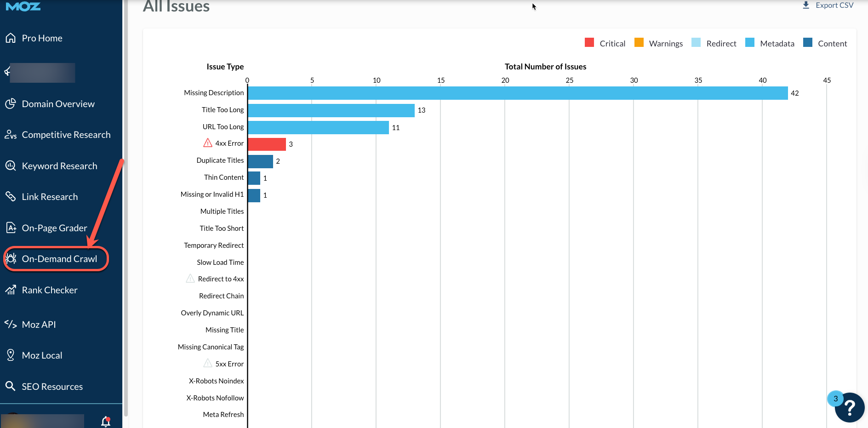
Task: Select the Link Research chain icon
Action: tap(11, 197)
